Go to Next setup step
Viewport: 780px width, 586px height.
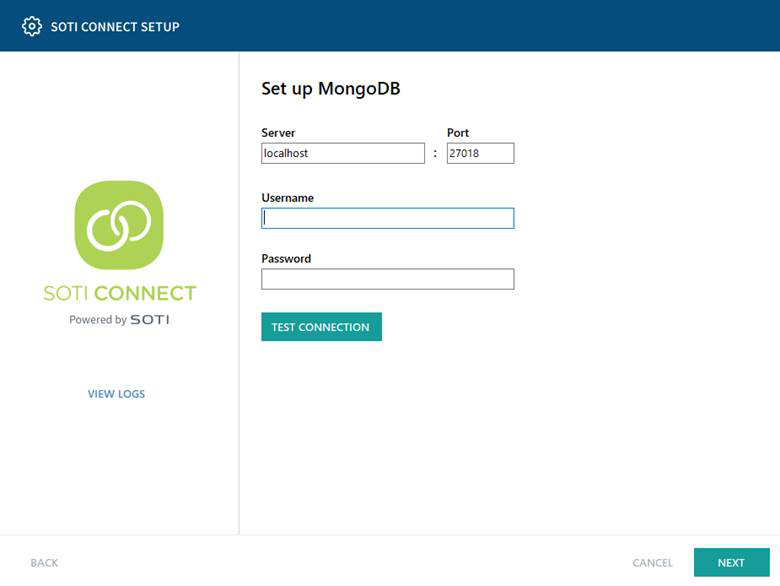[731, 563]
